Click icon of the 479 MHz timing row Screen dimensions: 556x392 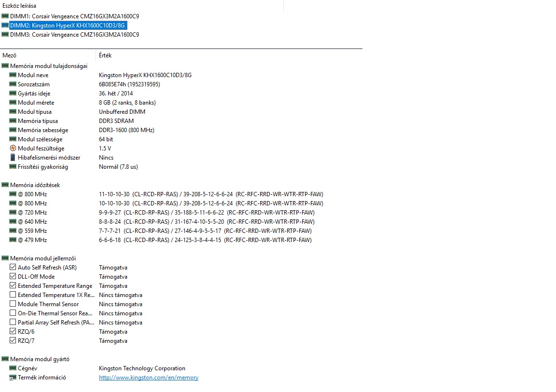(13, 240)
